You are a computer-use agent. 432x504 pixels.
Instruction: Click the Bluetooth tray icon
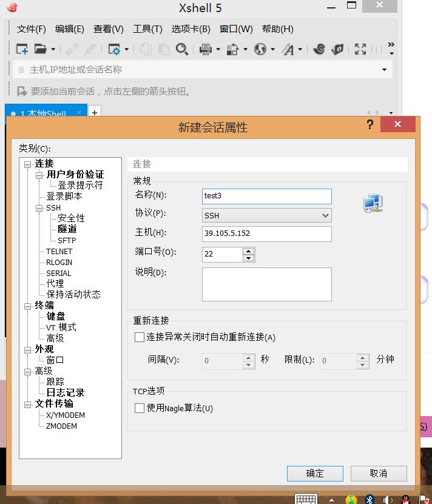point(370,499)
